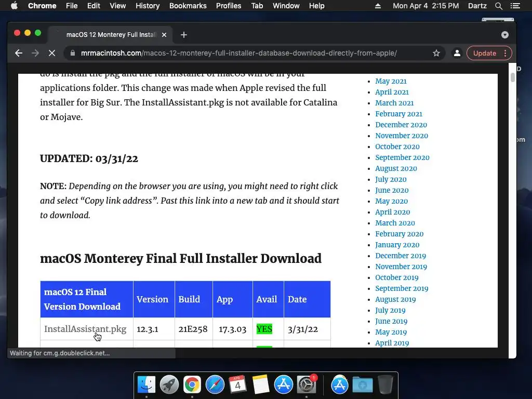Open the February 2021 archive link
532x399 pixels.
(x=398, y=114)
